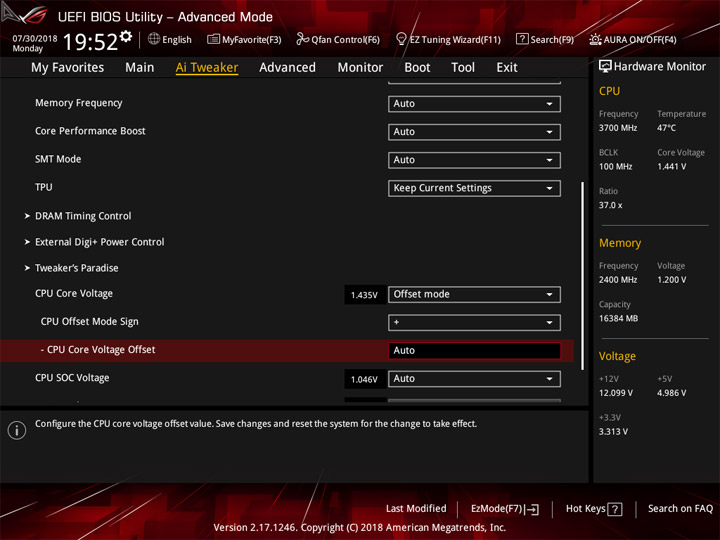Open the Qfan Control fan icon
720x540 pixels.
click(x=302, y=39)
